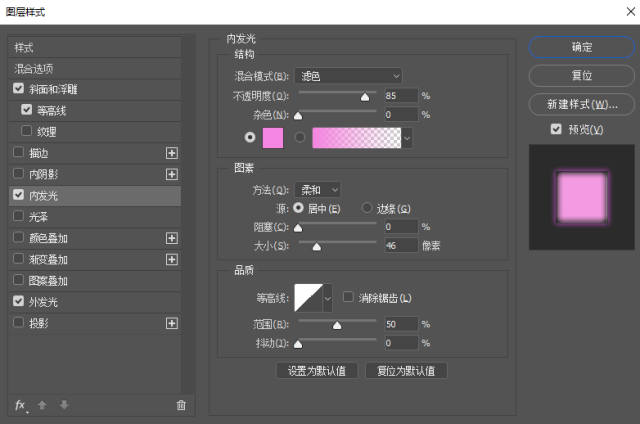Click plus icon next to 颜色叠加

tap(171, 238)
